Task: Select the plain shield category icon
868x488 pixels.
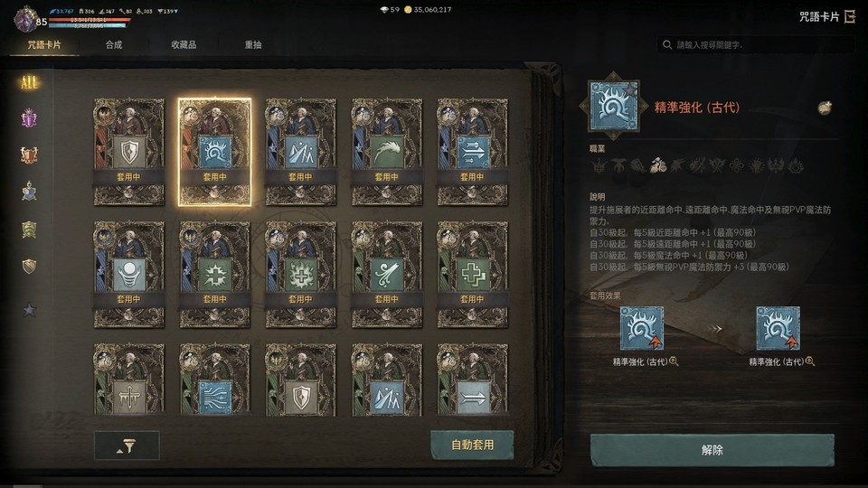Action: tap(29, 267)
